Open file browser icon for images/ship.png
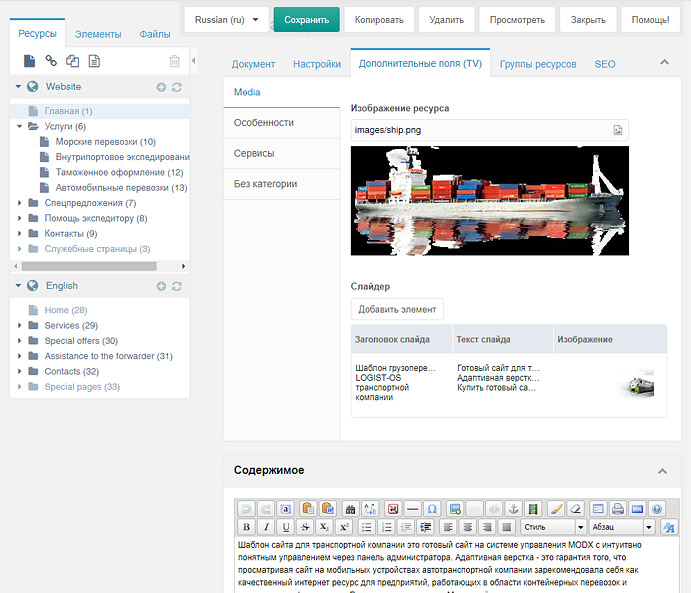 coord(618,130)
